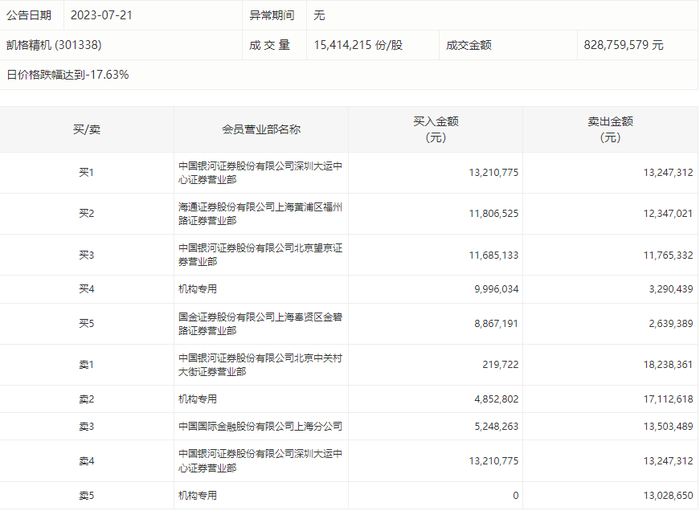Select sell amount 3,290,439
Image resolution: width=700 pixels, height=511 pixels.
click(x=671, y=289)
